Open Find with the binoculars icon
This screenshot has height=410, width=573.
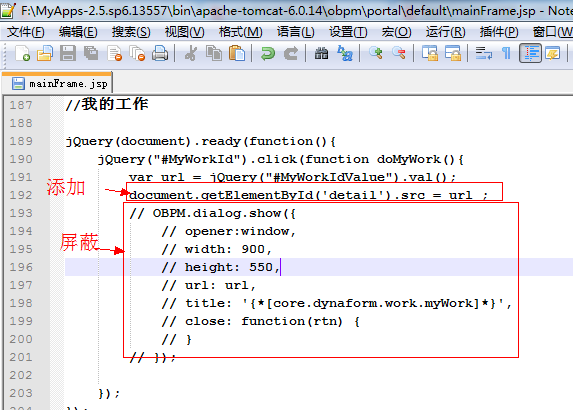(x=322, y=53)
